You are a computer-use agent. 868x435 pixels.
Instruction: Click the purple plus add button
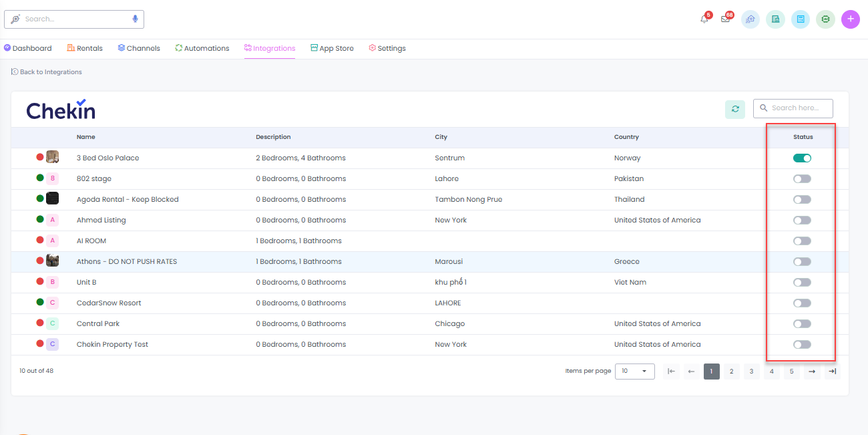[x=851, y=19]
